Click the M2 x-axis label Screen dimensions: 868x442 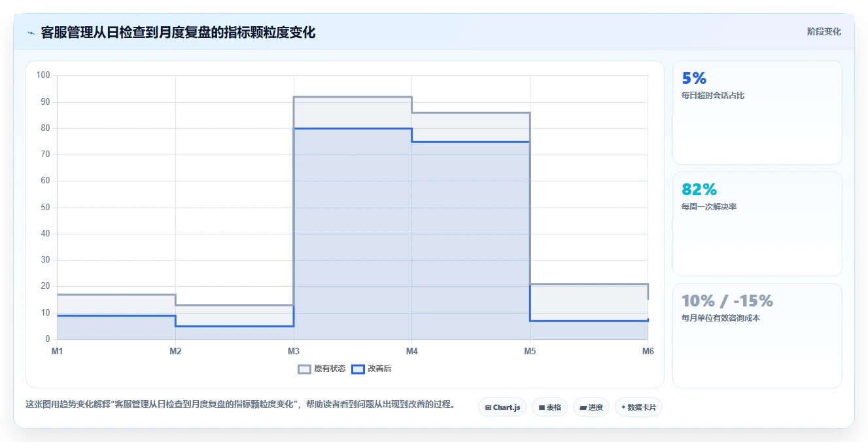175,352
